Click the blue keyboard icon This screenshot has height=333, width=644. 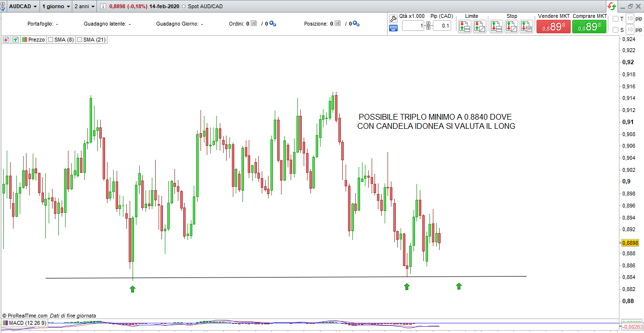click(x=393, y=28)
